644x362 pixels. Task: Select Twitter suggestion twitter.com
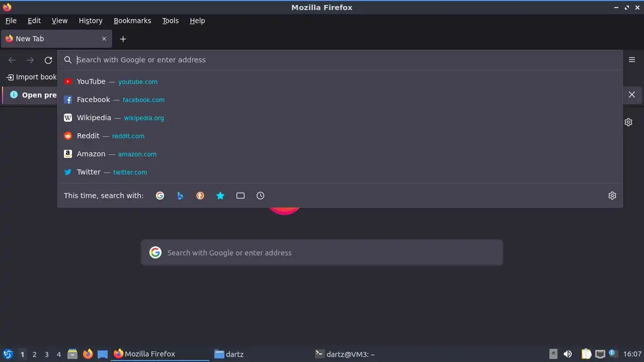point(340,172)
